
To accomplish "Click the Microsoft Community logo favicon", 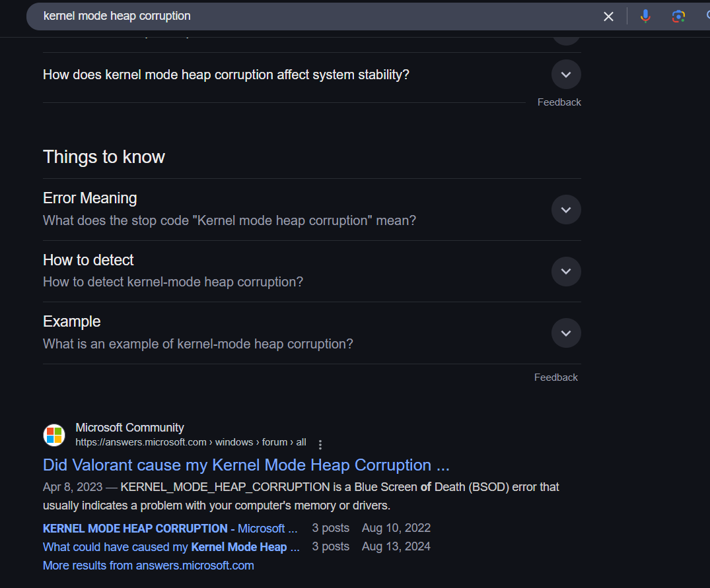I will [x=54, y=435].
